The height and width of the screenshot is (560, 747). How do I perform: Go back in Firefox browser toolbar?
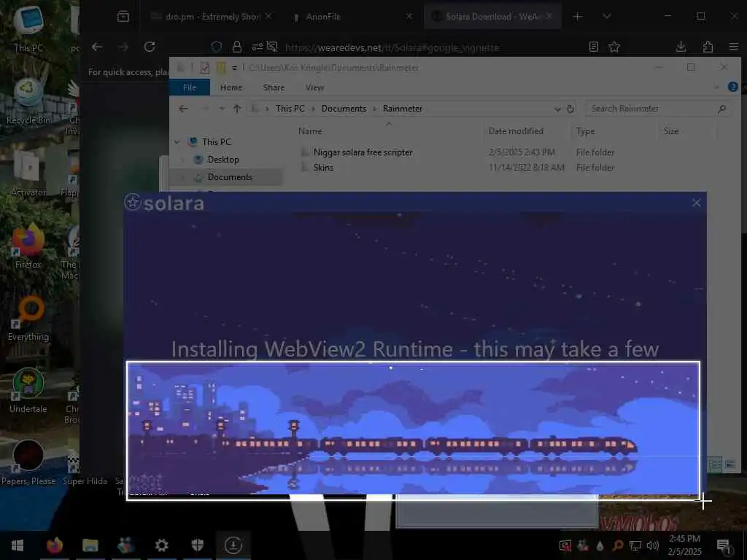(x=97, y=47)
